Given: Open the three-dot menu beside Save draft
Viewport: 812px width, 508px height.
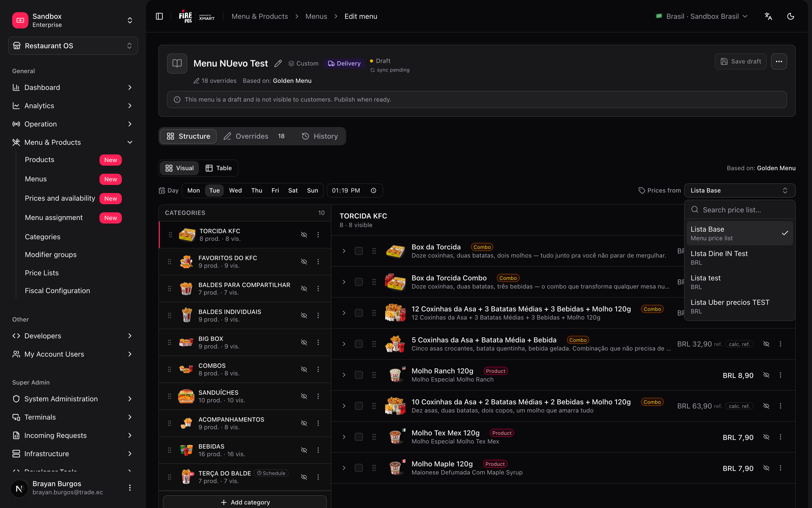Looking at the screenshot, I should click(x=779, y=61).
